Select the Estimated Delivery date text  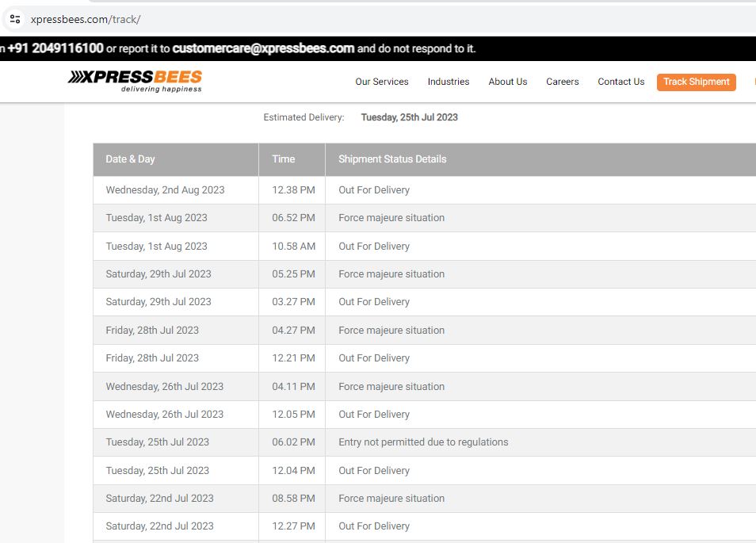click(410, 117)
